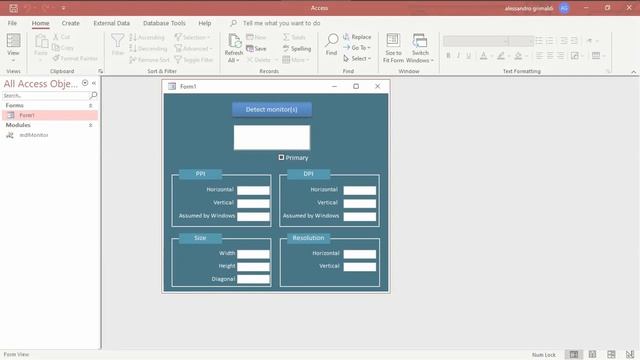Open Form1 in the navigation pane

tap(50, 115)
